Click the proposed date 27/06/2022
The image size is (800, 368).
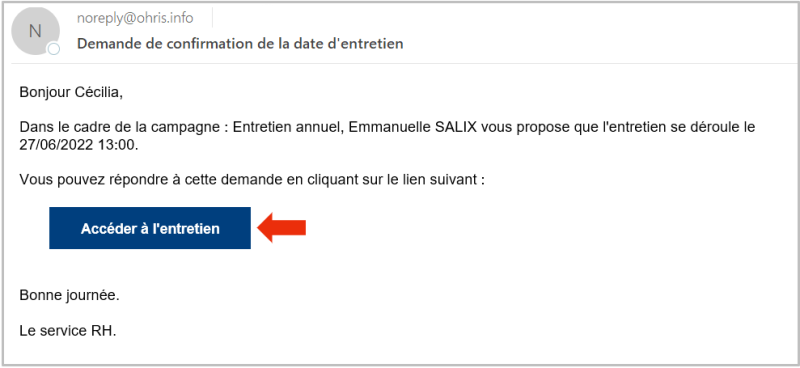(x=56, y=145)
